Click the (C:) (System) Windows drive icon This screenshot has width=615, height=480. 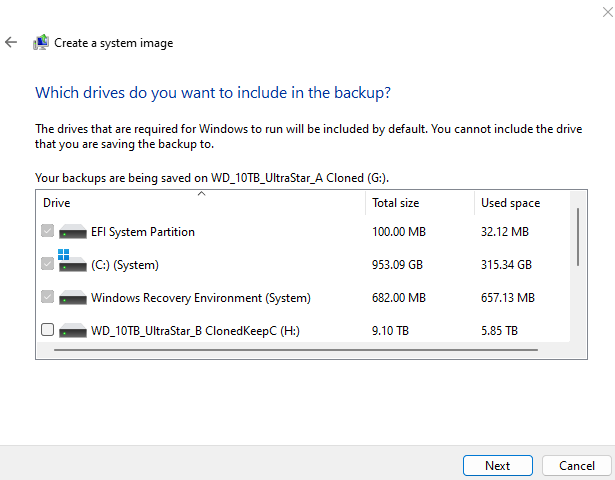coord(72,260)
